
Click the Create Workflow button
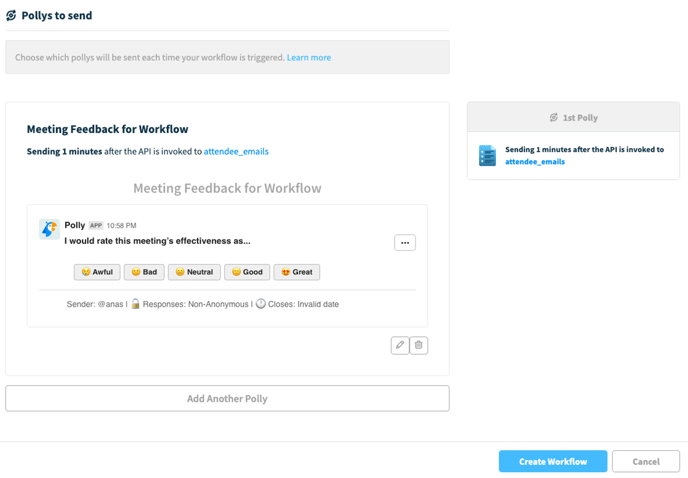tap(553, 461)
